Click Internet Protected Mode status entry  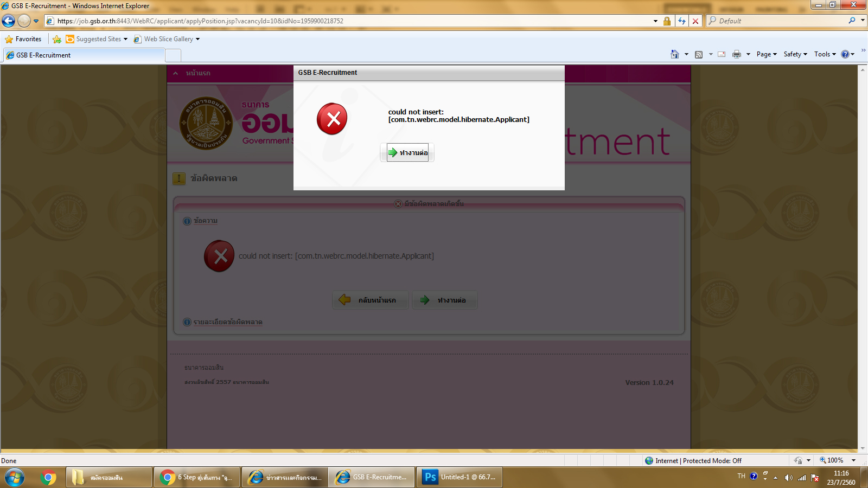(693, 460)
